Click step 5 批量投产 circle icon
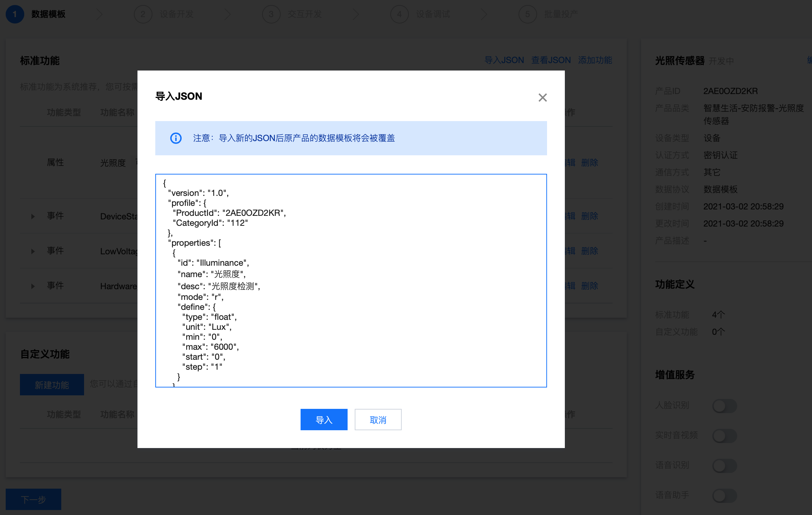This screenshot has width=812, height=515. pyautogui.click(x=527, y=14)
